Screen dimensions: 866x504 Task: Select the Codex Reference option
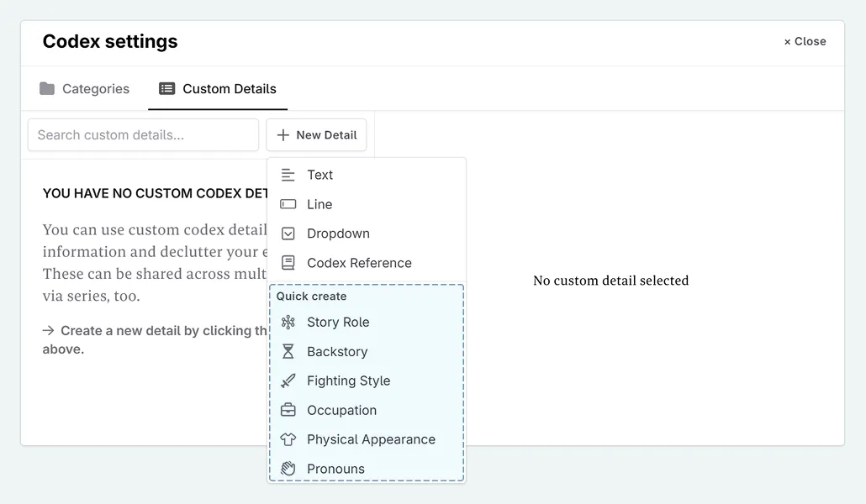(359, 263)
